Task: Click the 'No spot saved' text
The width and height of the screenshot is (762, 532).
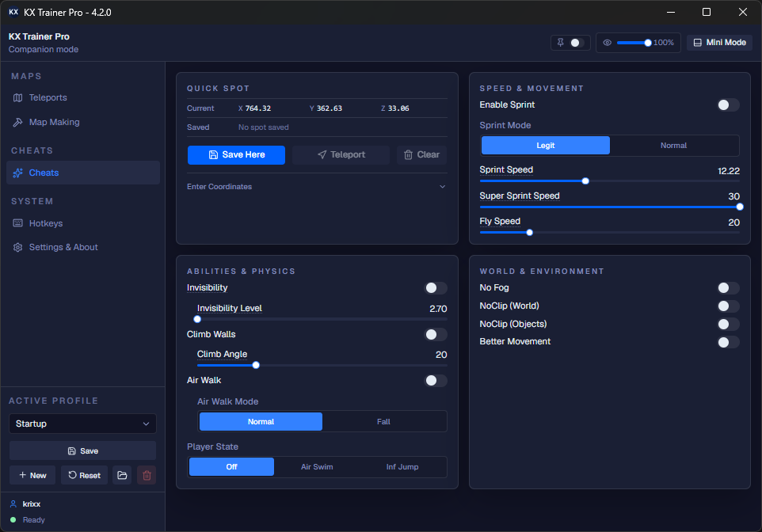Action: tap(264, 127)
